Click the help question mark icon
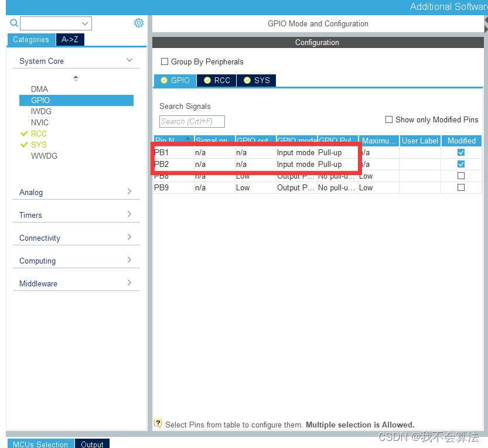 158,423
